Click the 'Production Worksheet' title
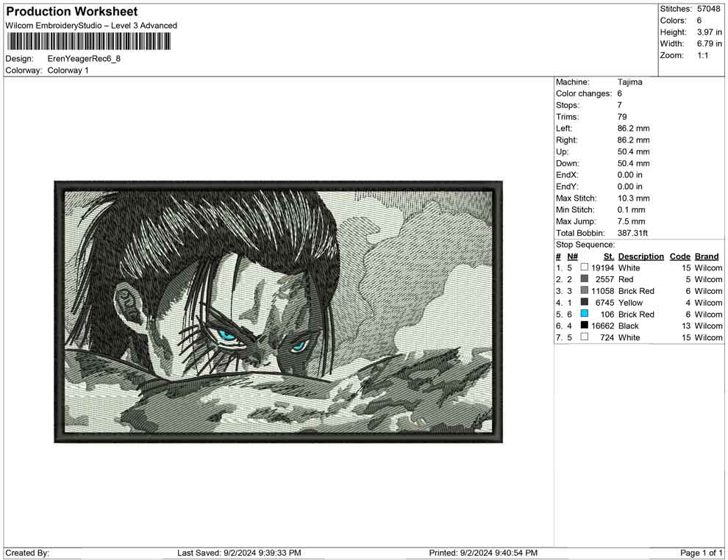728x560 pixels. pyautogui.click(x=72, y=12)
